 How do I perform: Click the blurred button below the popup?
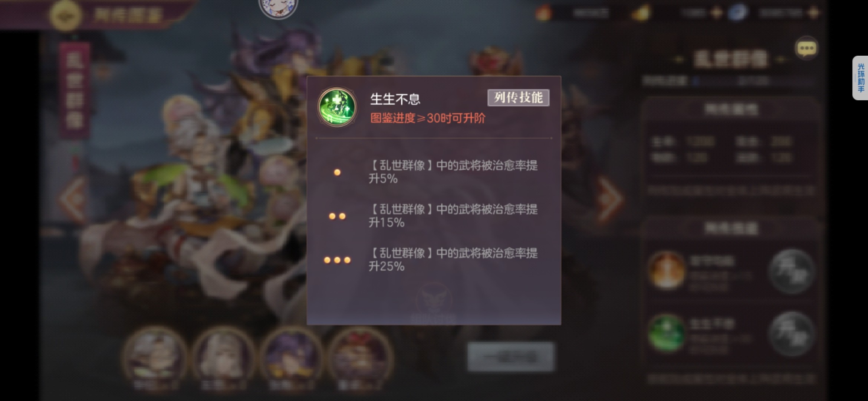[510, 357]
